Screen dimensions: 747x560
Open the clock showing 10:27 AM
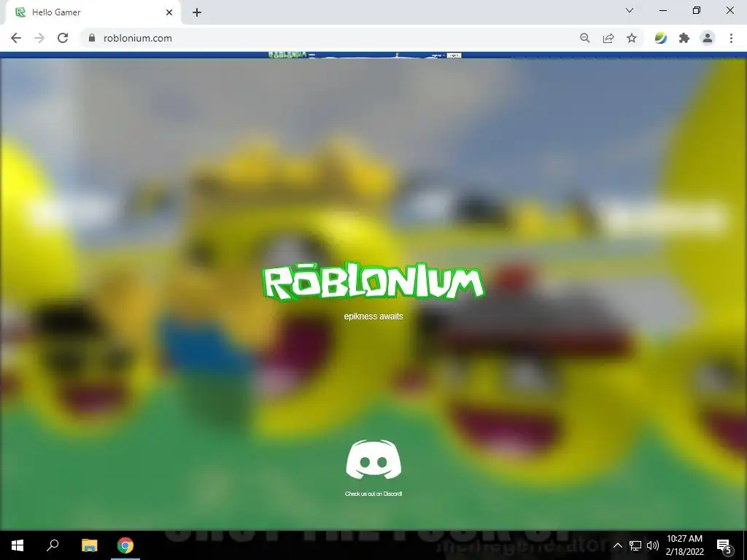tap(684, 545)
